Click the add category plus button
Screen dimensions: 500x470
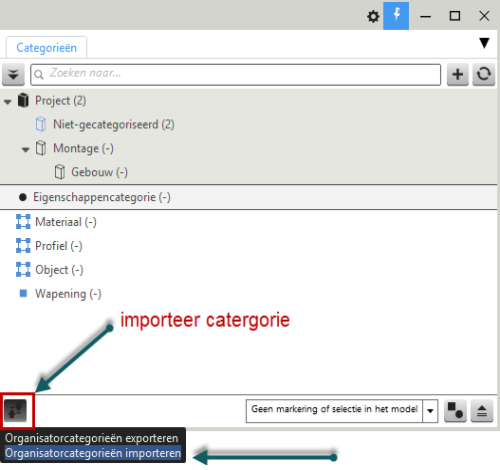(x=458, y=74)
